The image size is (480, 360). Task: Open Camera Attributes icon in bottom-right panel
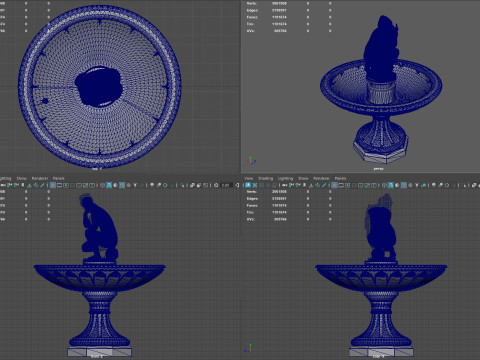[x=298, y=185]
